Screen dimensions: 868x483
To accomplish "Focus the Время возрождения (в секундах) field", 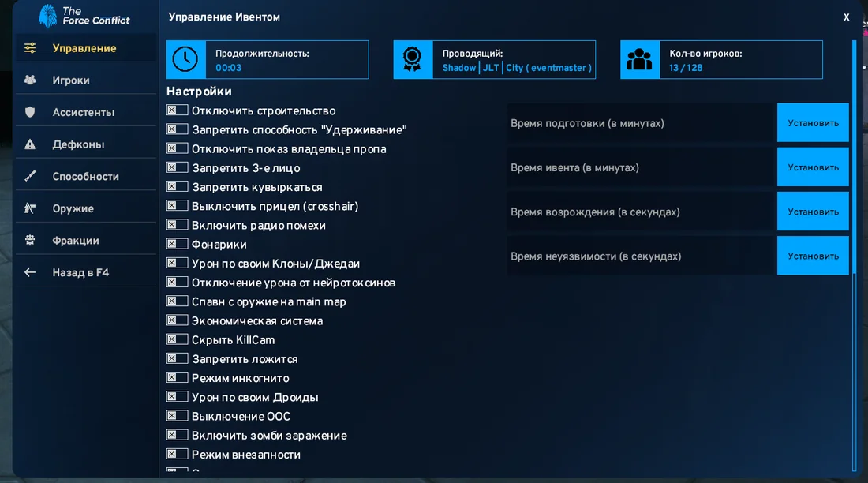I will tap(641, 211).
